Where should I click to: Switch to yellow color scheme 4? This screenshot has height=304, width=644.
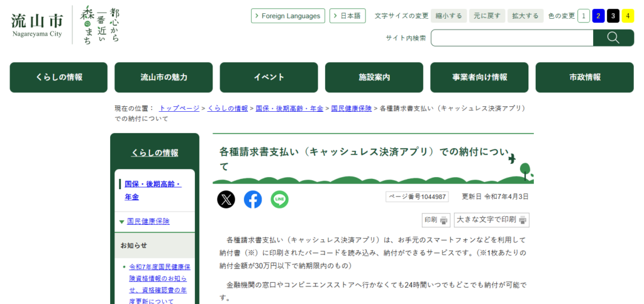click(628, 16)
